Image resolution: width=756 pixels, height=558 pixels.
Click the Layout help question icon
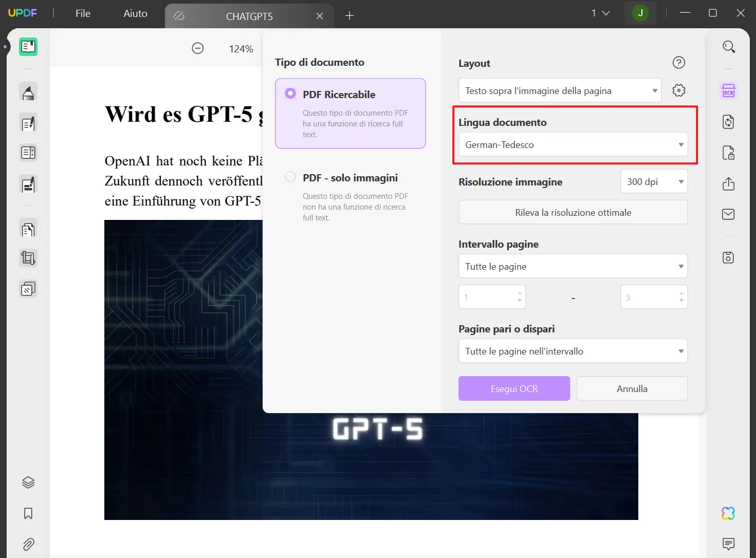click(679, 63)
